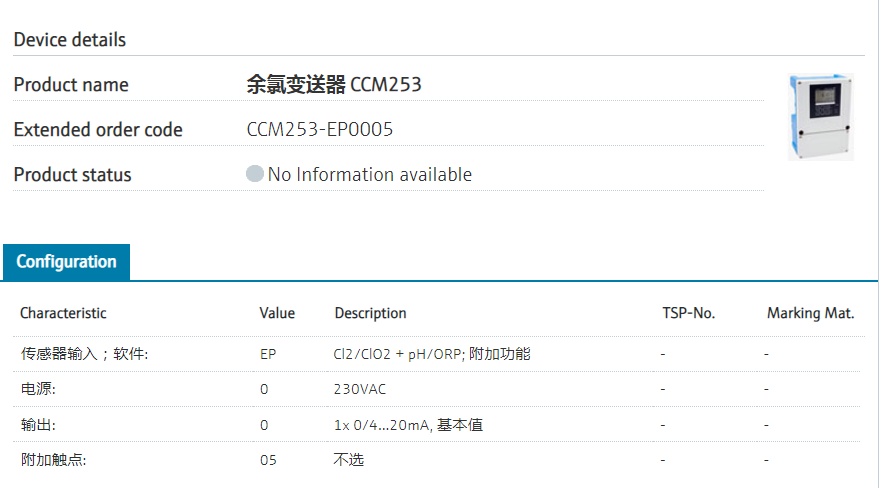Click the gray product status indicator dot

click(255, 174)
